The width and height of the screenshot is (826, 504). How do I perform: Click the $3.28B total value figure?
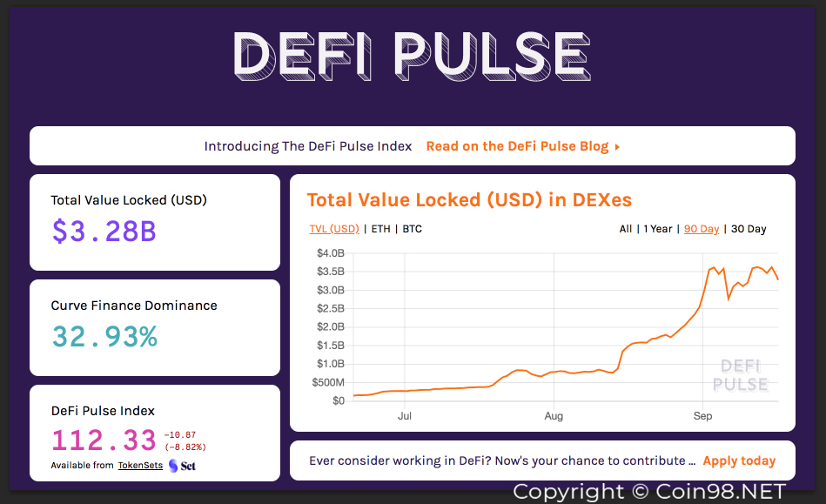[104, 232]
